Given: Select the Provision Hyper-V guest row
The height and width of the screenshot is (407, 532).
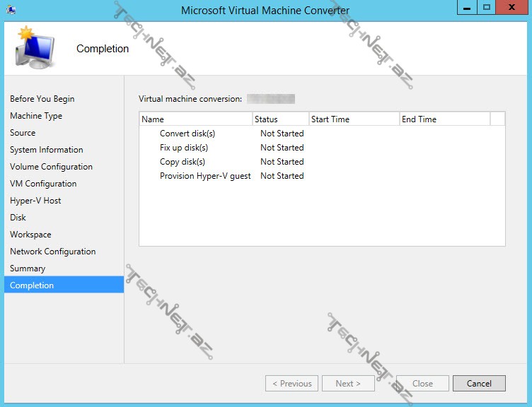Looking at the screenshot, I should tap(205, 176).
